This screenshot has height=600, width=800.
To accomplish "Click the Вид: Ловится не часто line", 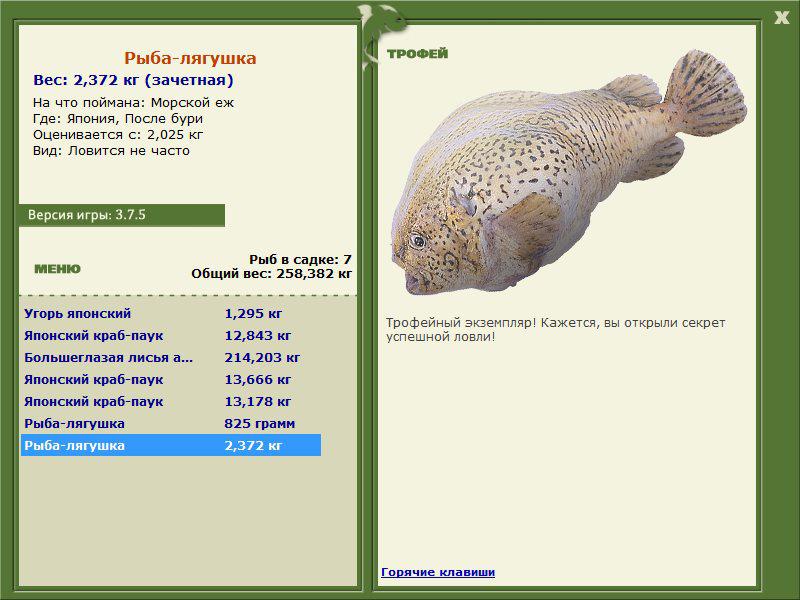I will (111, 151).
